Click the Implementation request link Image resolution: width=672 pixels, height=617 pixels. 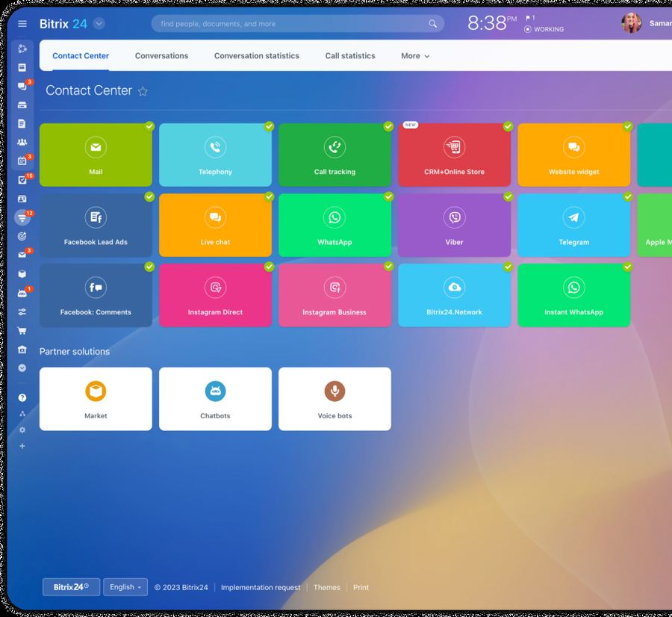coord(261,588)
